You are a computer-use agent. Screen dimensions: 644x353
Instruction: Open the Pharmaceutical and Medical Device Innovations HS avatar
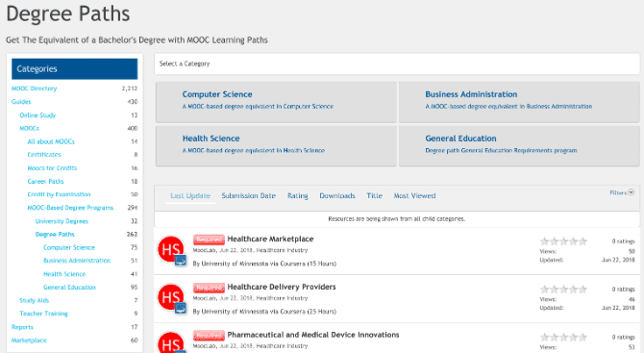171,343
